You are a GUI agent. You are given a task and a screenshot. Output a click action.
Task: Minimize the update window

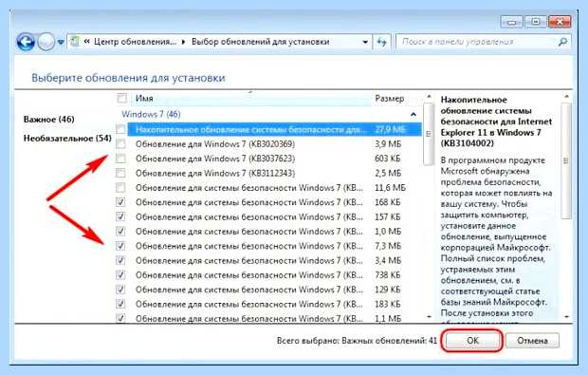[x=511, y=22]
